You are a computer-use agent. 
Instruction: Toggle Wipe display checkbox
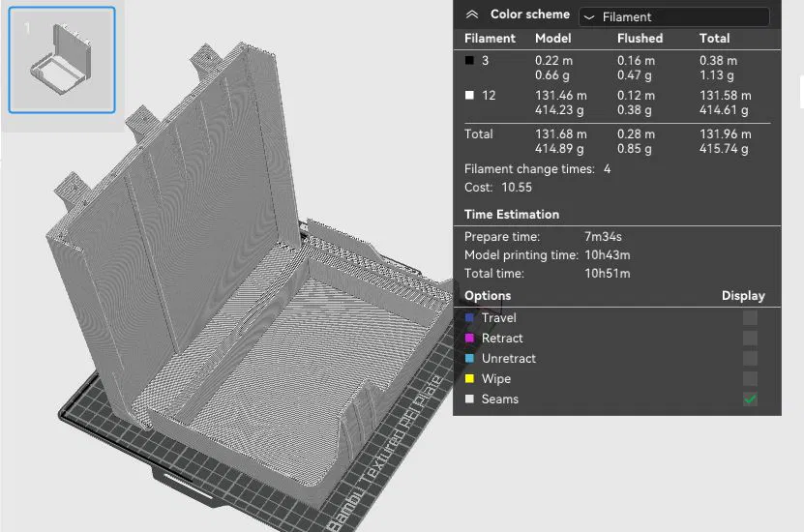(x=750, y=379)
